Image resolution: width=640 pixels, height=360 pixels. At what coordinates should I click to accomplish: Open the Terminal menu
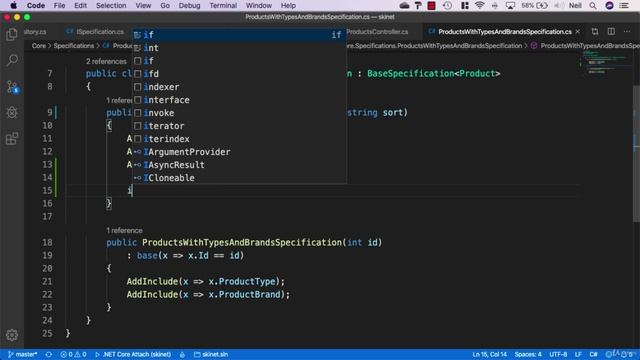[x=223, y=5]
